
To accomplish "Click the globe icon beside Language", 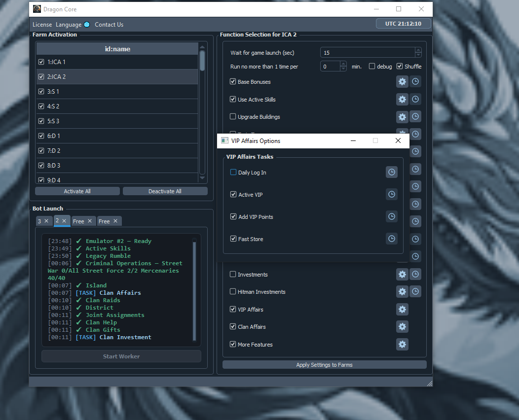I will tap(87, 25).
